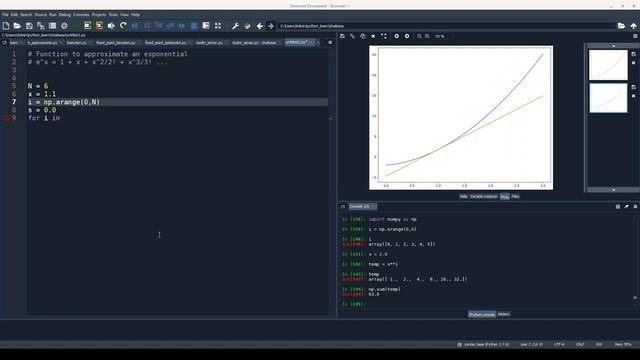
Task: Save all open files
Action: tap(41, 26)
